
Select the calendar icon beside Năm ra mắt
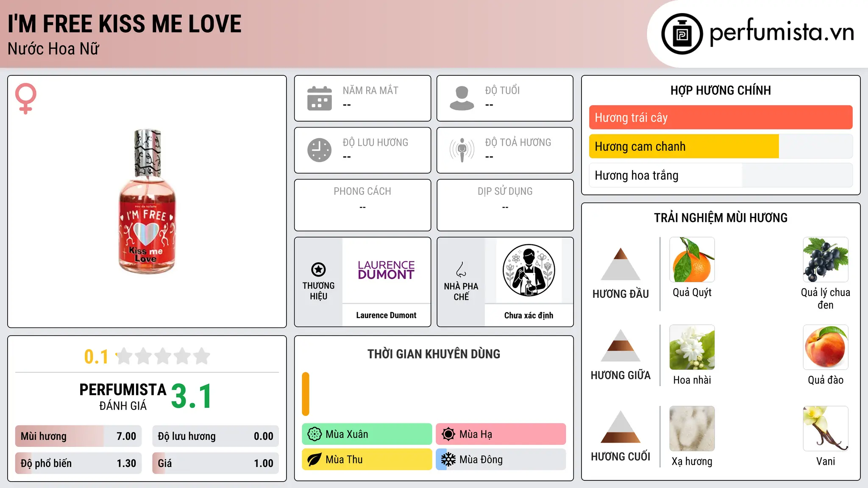tap(320, 98)
